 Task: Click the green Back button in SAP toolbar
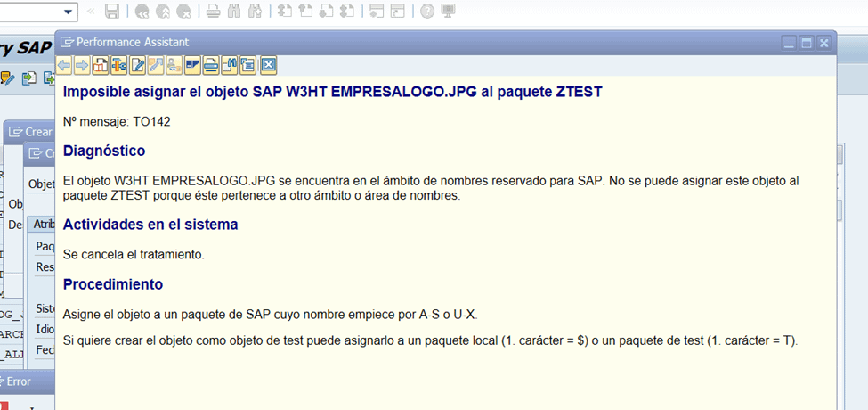coord(142,12)
